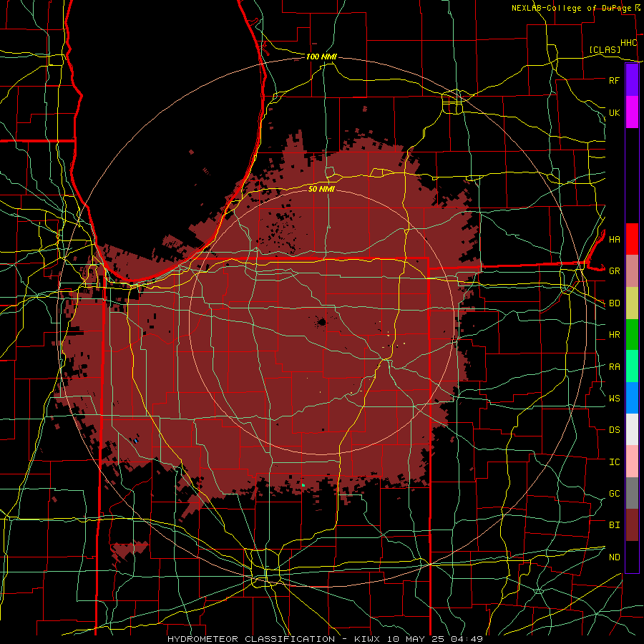The width and height of the screenshot is (644, 644).
Task: Click the 'RA' legend label
Action: click(614, 367)
